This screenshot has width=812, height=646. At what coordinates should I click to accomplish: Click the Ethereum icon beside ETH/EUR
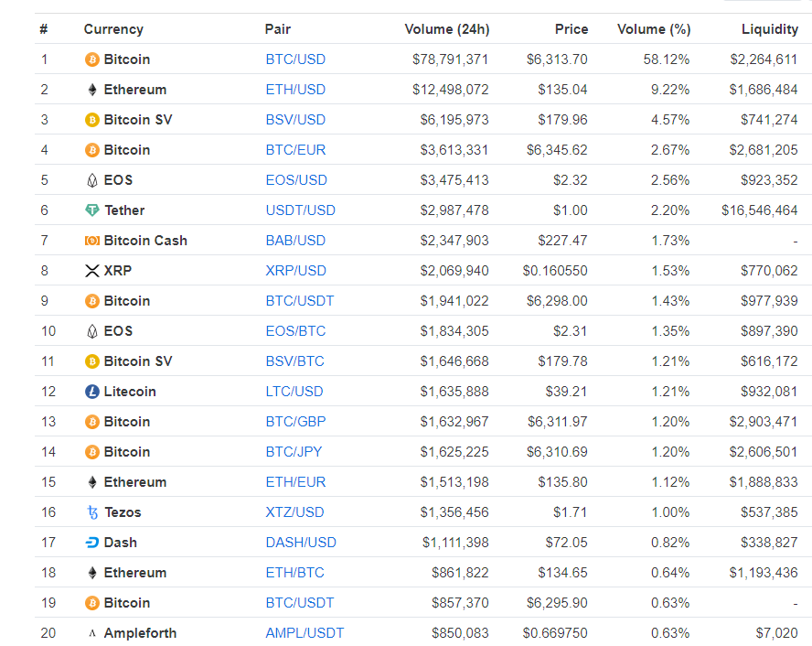pyautogui.click(x=91, y=482)
